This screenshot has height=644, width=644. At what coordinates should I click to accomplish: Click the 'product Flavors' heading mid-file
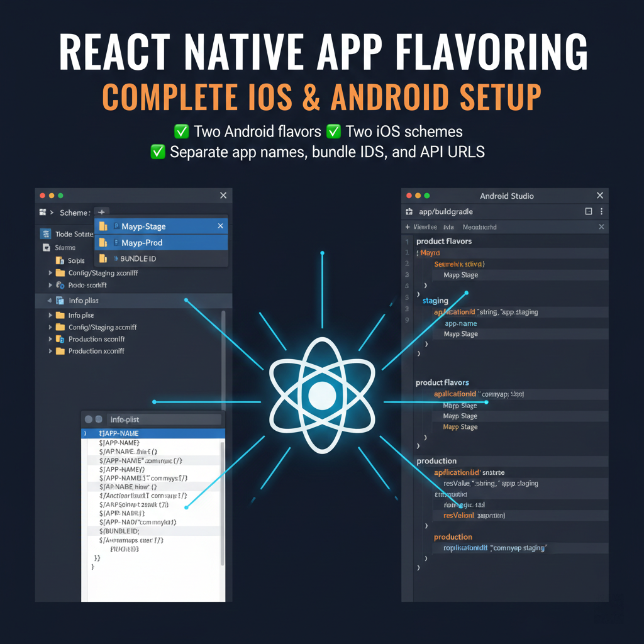click(x=442, y=382)
